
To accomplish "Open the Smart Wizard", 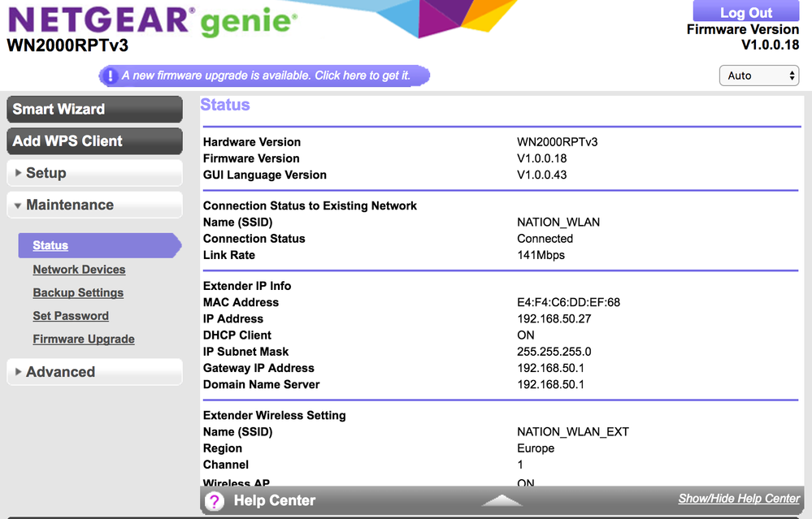I will pos(94,109).
